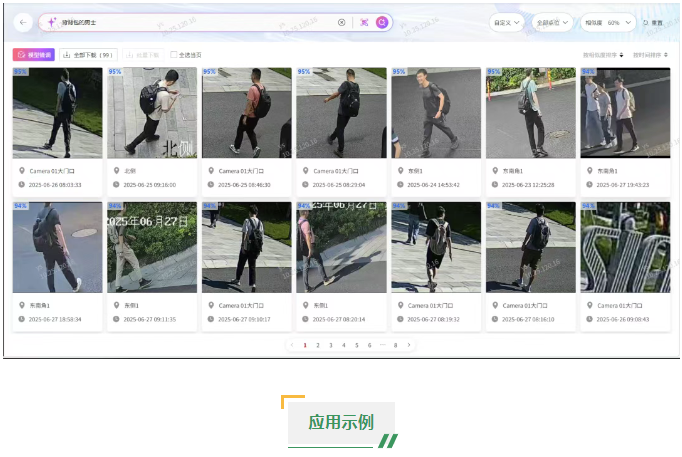682x457 pixels.
Task: Click in the search text field
Action: [x=196, y=22]
